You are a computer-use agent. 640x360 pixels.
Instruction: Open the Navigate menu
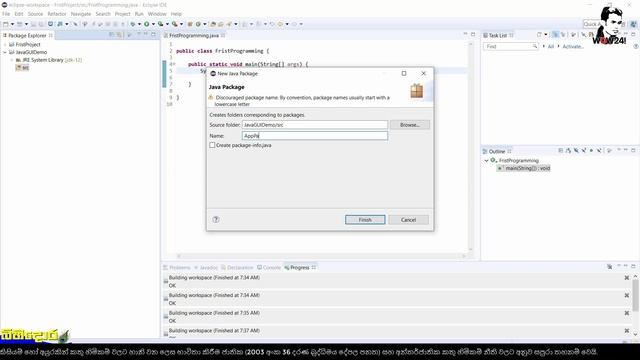click(81, 14)
